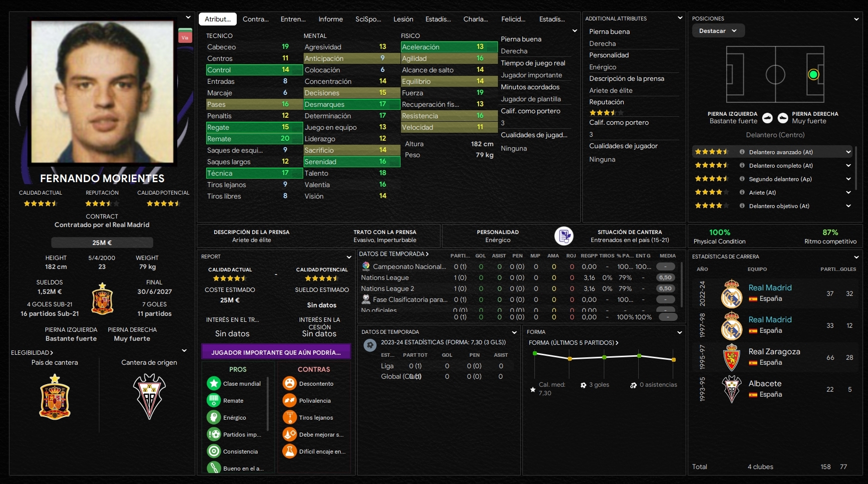Click the Difícil encaje en... icon in Contras
The height and width of the screenshot is (484, 868).
290,451
